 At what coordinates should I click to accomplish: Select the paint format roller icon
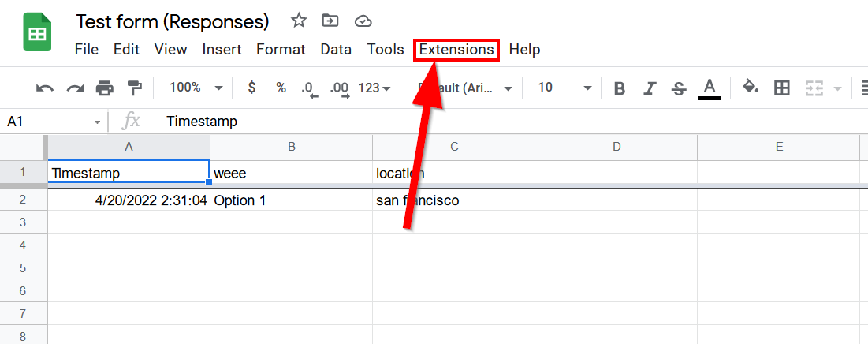pos(135,88)
